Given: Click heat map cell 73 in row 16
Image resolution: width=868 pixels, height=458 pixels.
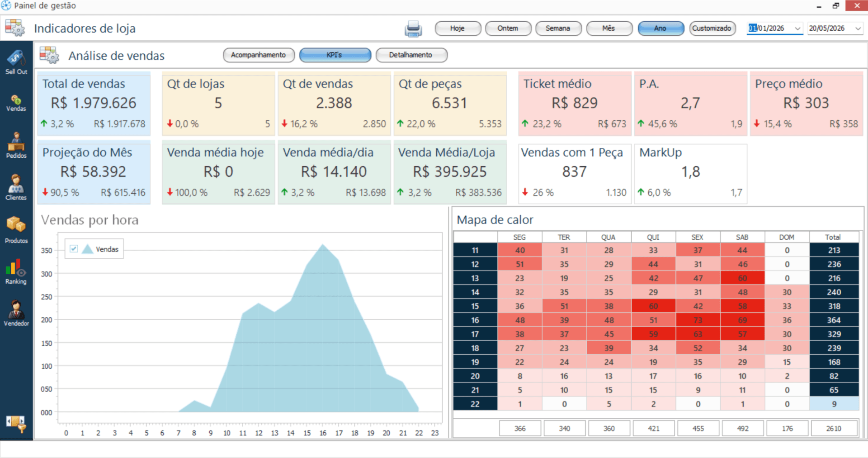Looking at the screenshot, I should (x=698, y=320).
